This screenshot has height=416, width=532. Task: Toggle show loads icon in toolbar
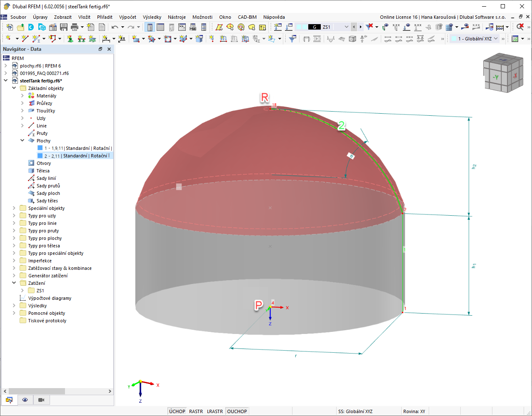407,27
